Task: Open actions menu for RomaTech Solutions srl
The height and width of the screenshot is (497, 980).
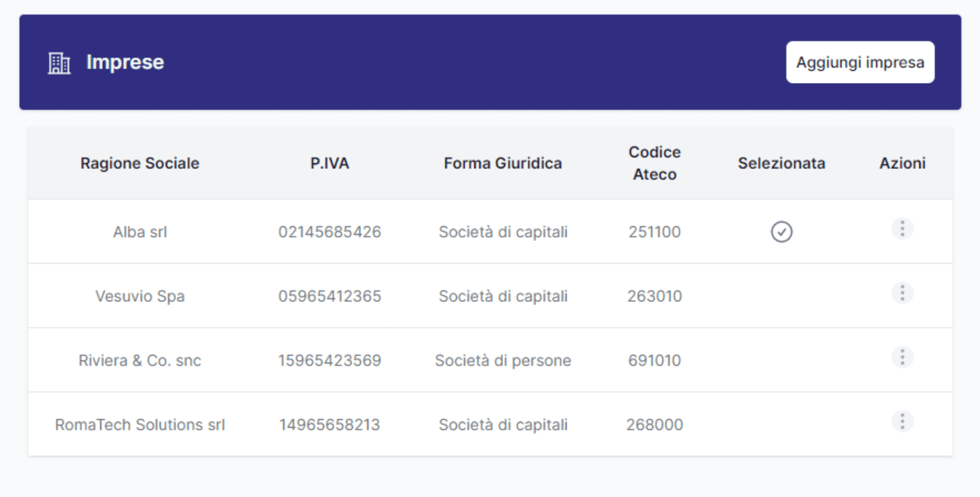Action: coord(902,422)
